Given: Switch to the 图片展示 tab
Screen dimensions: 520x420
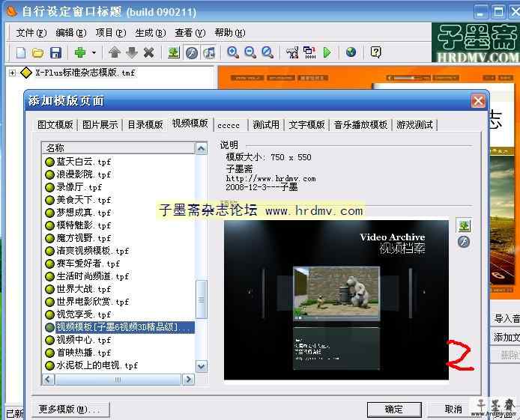Looking at the screenshot, I should 100,125.
